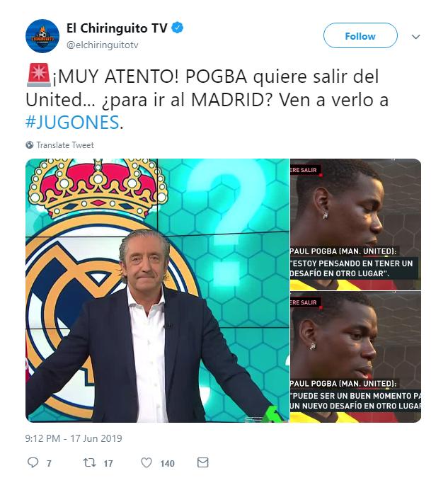This screenshot has width=448, height=478.
Task: Click the 9:12 PM - 17 Jun 2019 timestamp
Action: click(74, 438)
